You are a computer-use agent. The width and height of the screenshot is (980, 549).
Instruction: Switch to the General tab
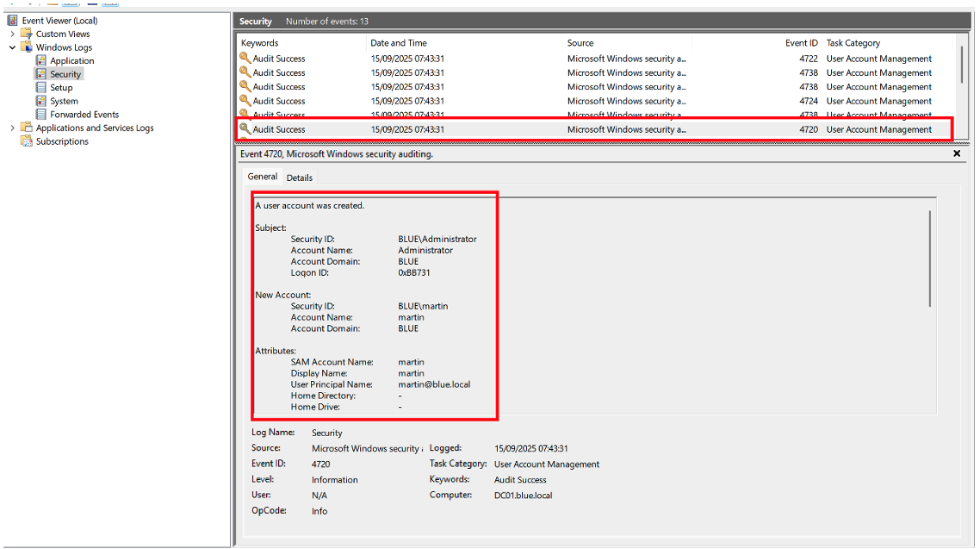[263, 177]
